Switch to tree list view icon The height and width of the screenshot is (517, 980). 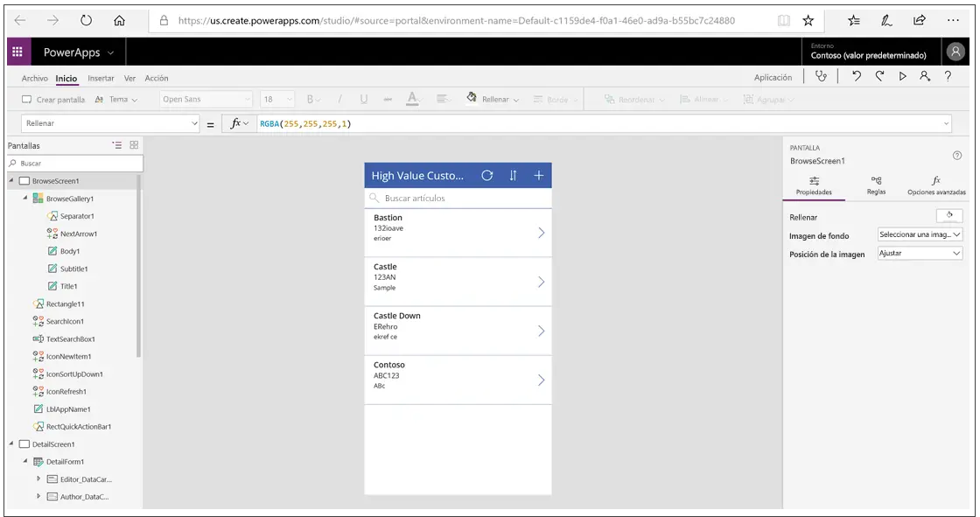point(117,145)
